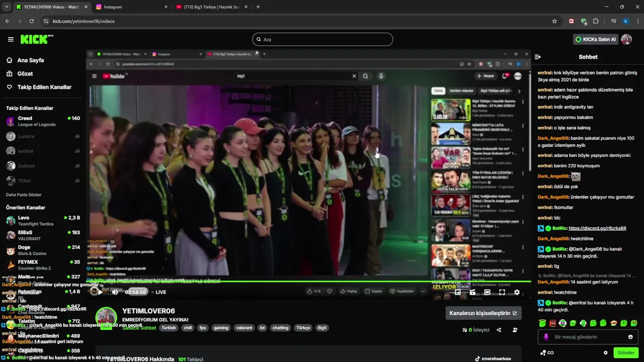Click the lol tag
Image resolution: width=644 pixels, height=362 pixels.
pos(262,328)
